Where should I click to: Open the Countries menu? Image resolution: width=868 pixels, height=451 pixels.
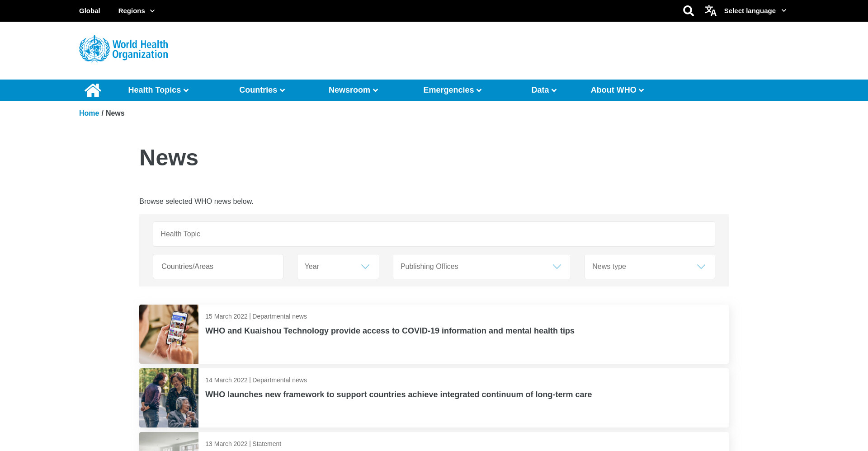pyautogui.click(x=262, y=90)
